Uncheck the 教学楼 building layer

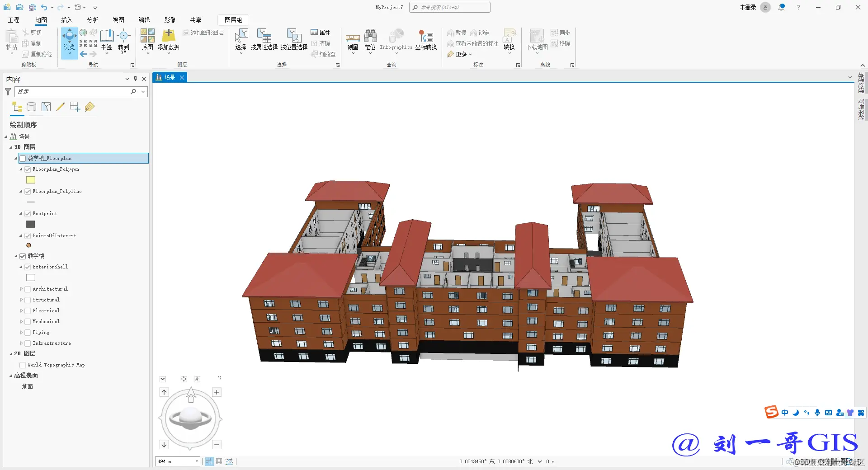coord(23,256)
